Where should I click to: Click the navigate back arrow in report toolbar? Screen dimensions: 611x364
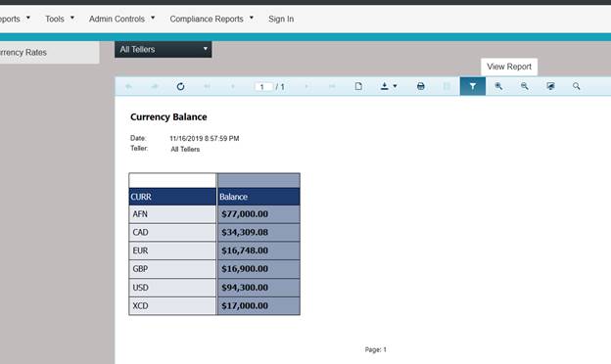(x=128, y=86)
